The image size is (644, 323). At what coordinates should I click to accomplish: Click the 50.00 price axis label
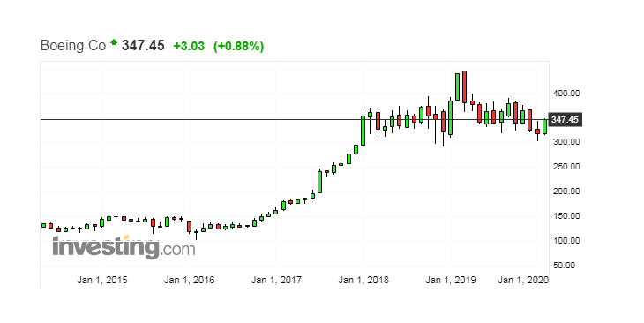[564, 265]
